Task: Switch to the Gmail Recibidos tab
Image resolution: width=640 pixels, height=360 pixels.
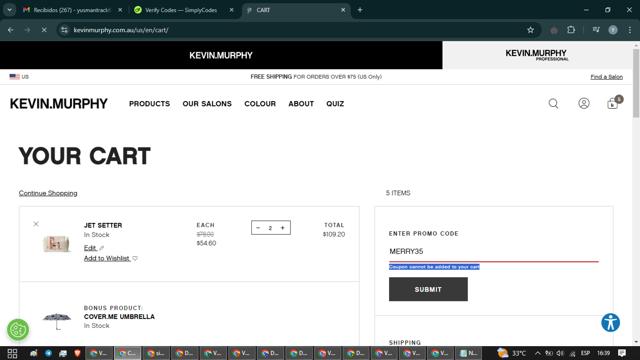Action: coord(73,10)
